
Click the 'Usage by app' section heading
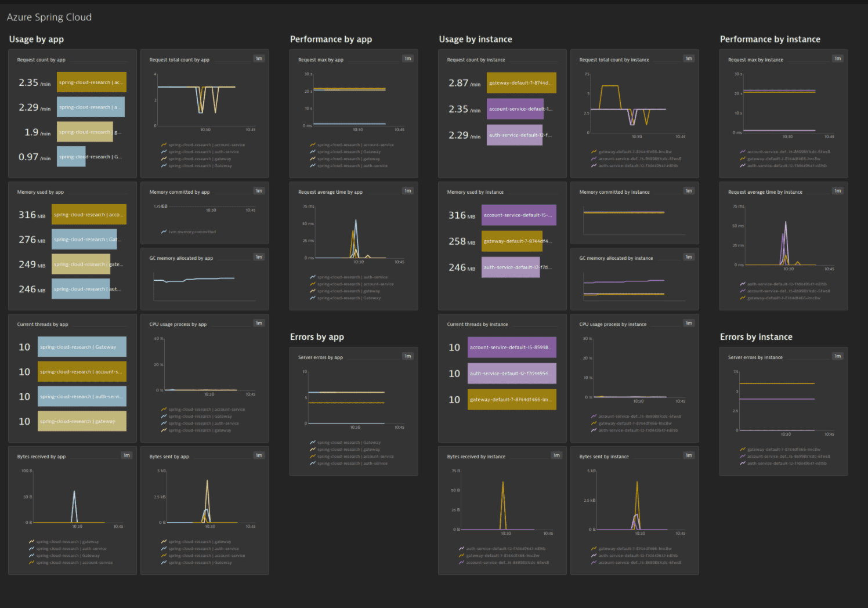(x=37, y=39)
